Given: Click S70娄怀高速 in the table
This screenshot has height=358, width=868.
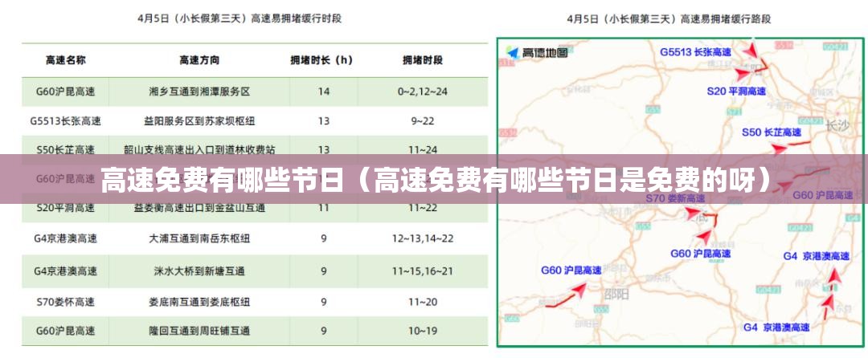Looking at the screenshot, I should tap(65, 302).
